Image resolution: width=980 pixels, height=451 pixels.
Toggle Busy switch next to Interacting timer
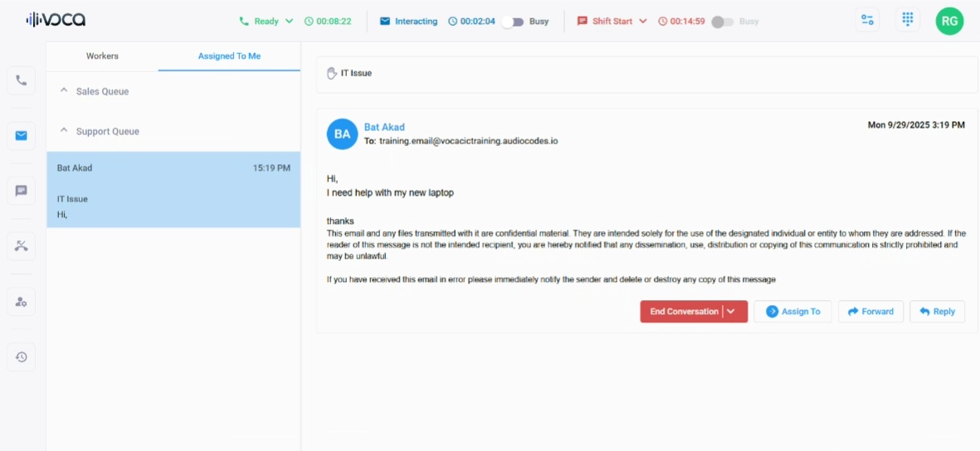(x=512, y=22)
